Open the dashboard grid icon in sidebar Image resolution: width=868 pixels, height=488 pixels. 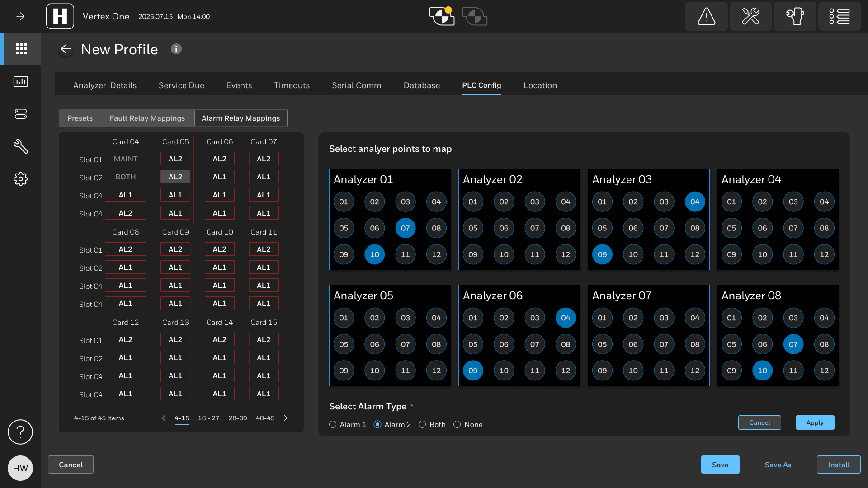pyautogui.click(x=21, y=49)
